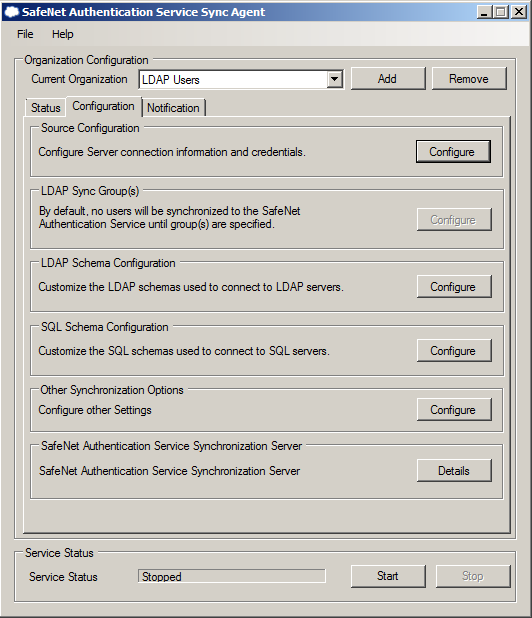This screenshot has width=532, height=618.
Task: Click 'Customize the LDAP schemas' description text
Action: [191, 287]
